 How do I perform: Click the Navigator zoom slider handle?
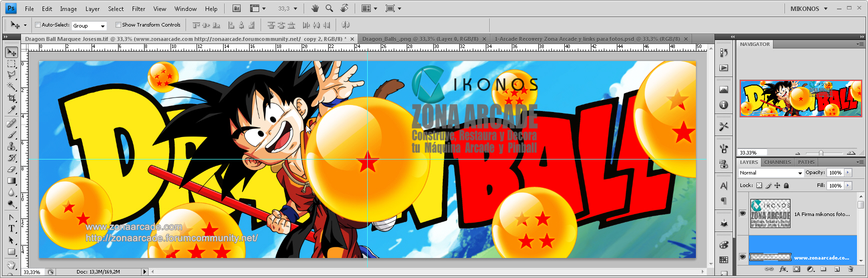coord(821,153)
